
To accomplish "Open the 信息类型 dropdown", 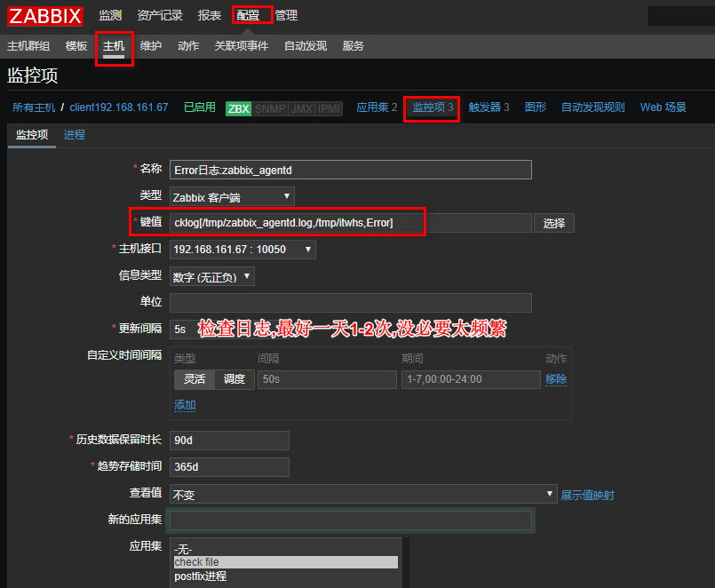I will pyautogui.click(x=211, y=276).
